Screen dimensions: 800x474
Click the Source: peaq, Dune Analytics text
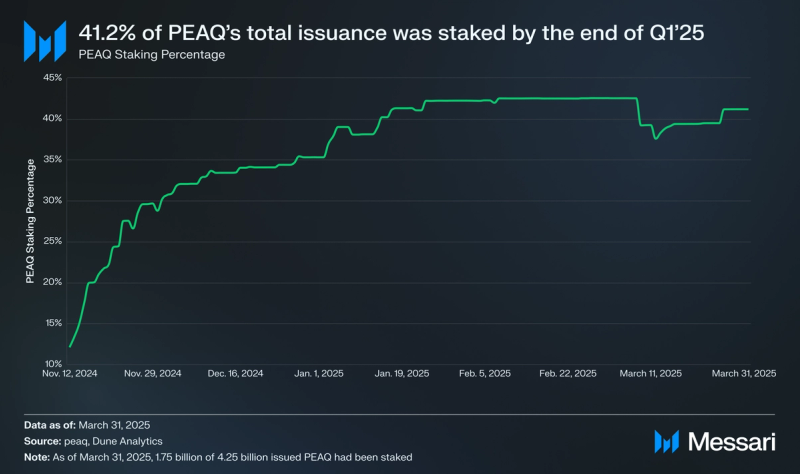point(93,441)
